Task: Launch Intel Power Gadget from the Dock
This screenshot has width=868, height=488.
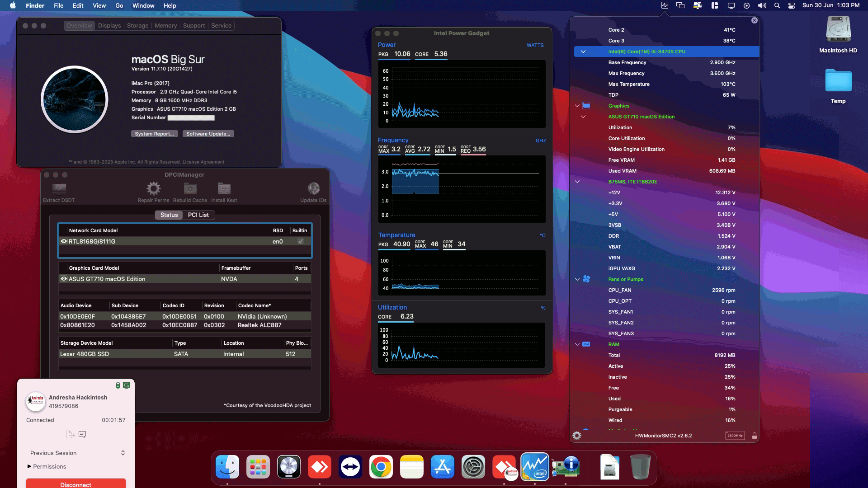Action: tap(536, 467)
